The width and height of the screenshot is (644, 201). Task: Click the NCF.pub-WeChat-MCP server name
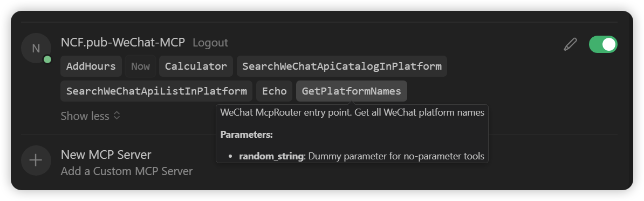pyautogui.click(x=123, y=42)
